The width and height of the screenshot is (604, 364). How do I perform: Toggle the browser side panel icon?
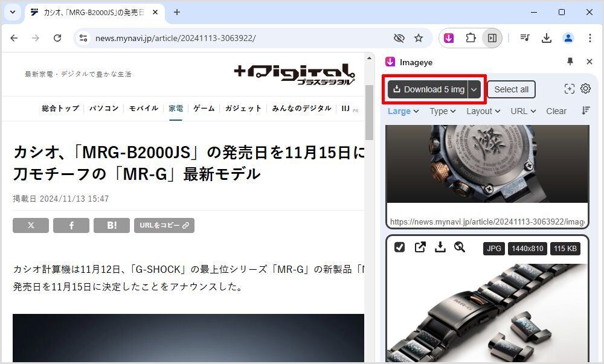pos(492,38)
